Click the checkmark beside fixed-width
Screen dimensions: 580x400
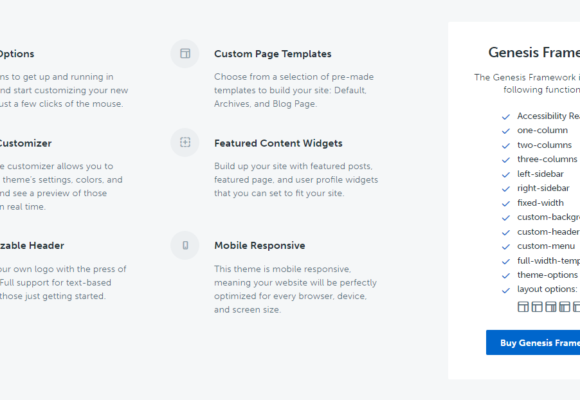[506, 204]
